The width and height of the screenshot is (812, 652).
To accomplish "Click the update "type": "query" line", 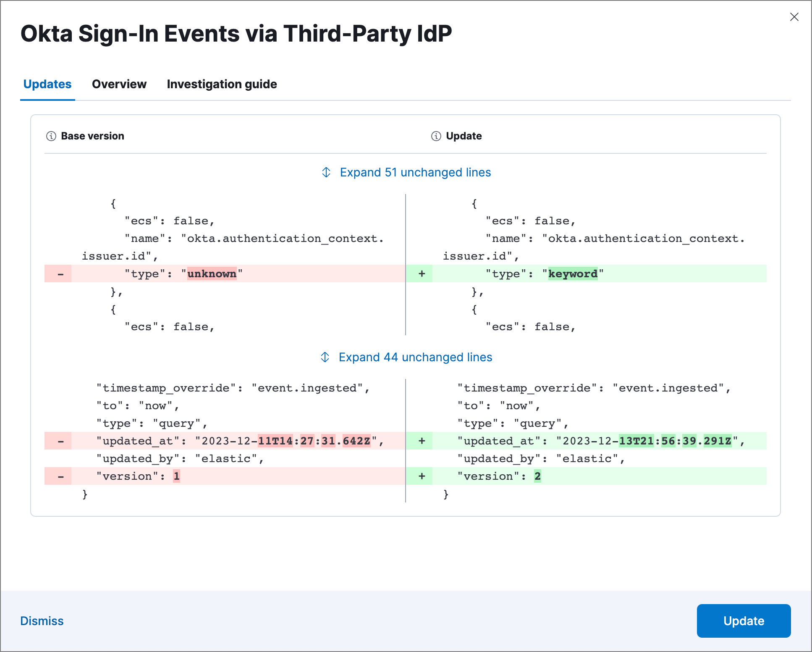I will point(513,423).
